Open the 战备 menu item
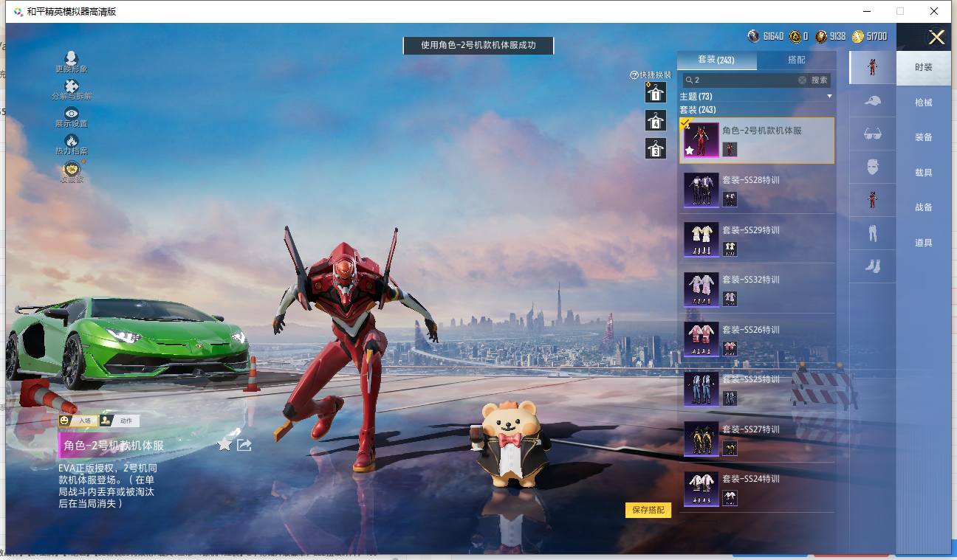Viewport: 957px width, 560px height. 924,207
